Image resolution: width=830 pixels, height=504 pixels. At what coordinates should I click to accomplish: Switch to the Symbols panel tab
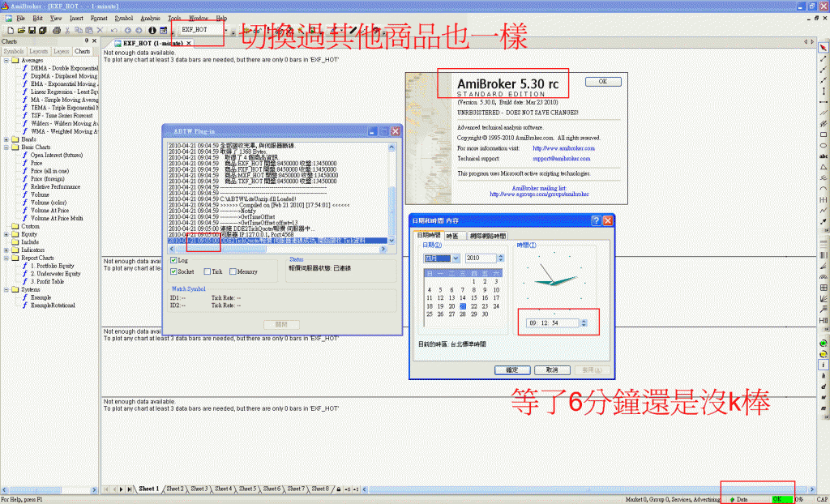point(14,51)
